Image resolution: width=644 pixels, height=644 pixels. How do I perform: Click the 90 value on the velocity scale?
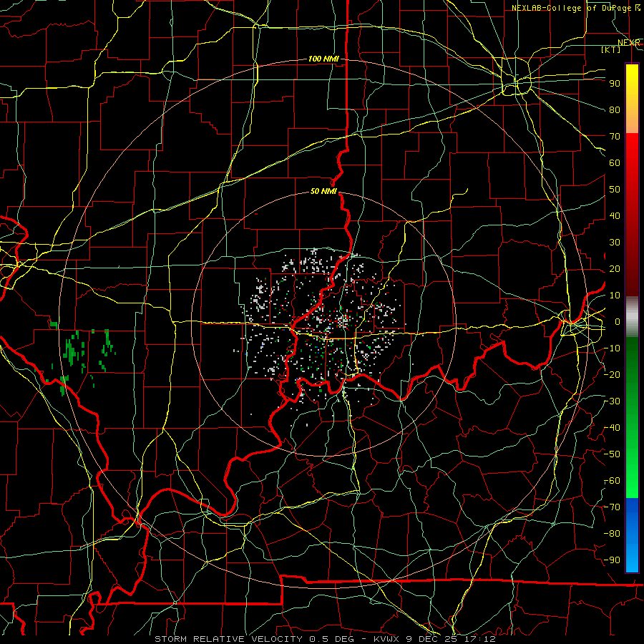coord(615,84)
